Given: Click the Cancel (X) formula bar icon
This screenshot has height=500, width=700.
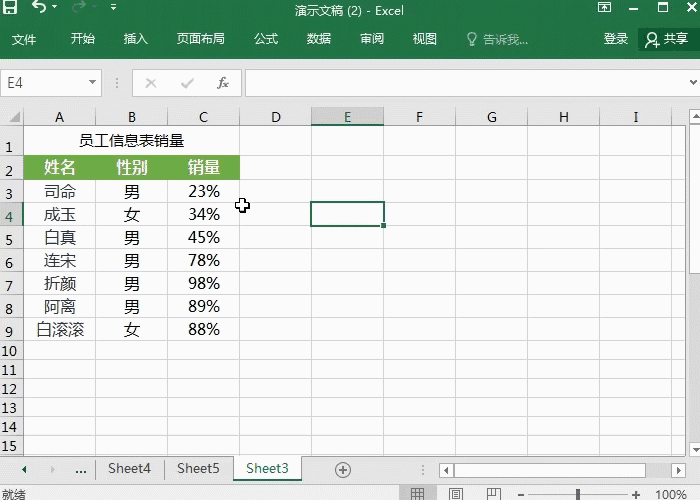Looking at the screenshot, I should (x=151, y=83).
